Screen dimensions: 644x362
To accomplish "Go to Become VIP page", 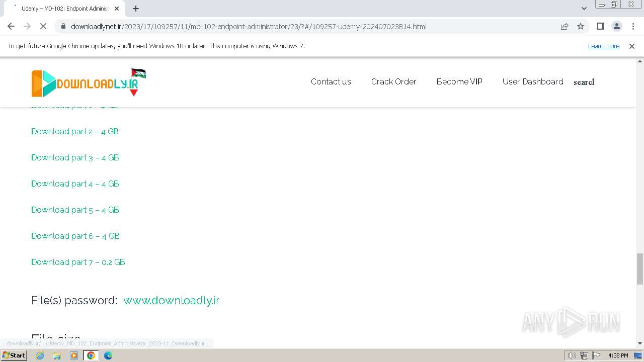I will click(459, 81).
